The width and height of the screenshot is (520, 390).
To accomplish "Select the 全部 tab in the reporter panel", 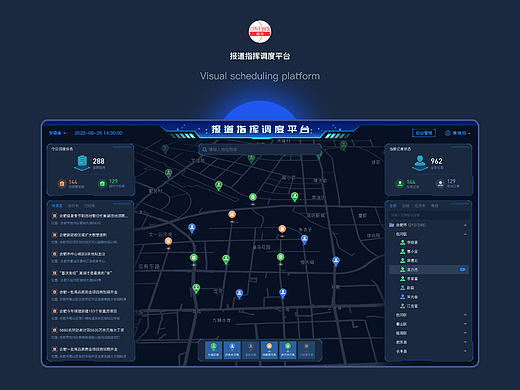I will point(393,206).
